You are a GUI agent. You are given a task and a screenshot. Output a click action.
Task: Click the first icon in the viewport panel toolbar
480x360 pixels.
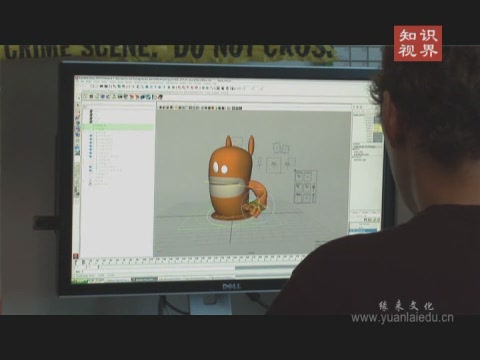(161, 107)
